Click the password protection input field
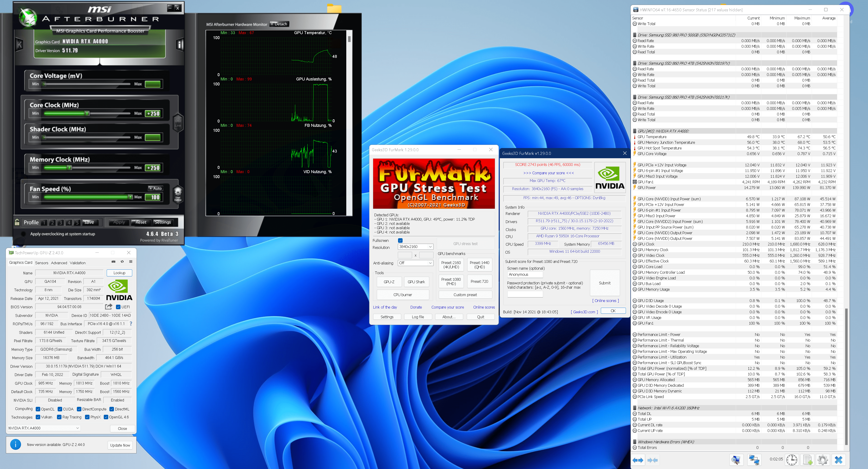Image resolution: width=868 pixels, height=469 pixels. (525, 294)
